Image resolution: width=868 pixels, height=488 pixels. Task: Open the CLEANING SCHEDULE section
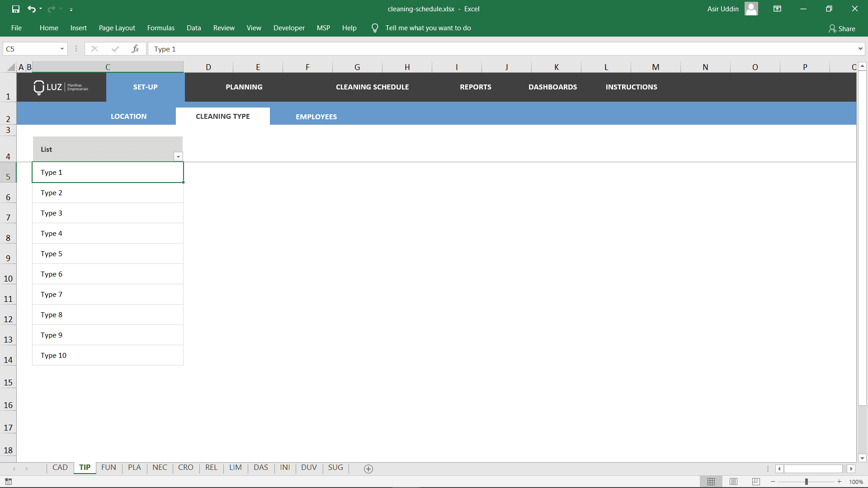pyautogui.click(x=372, y=87)
